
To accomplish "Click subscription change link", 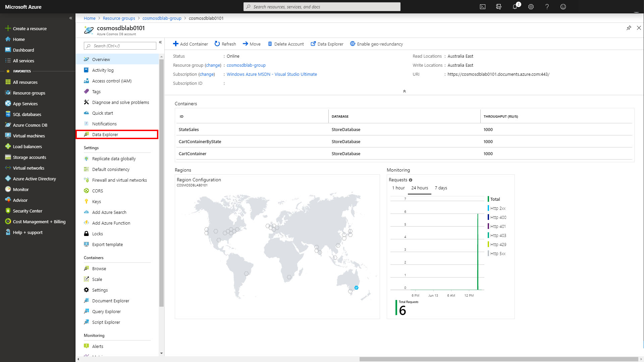I will tap(207, 74).
